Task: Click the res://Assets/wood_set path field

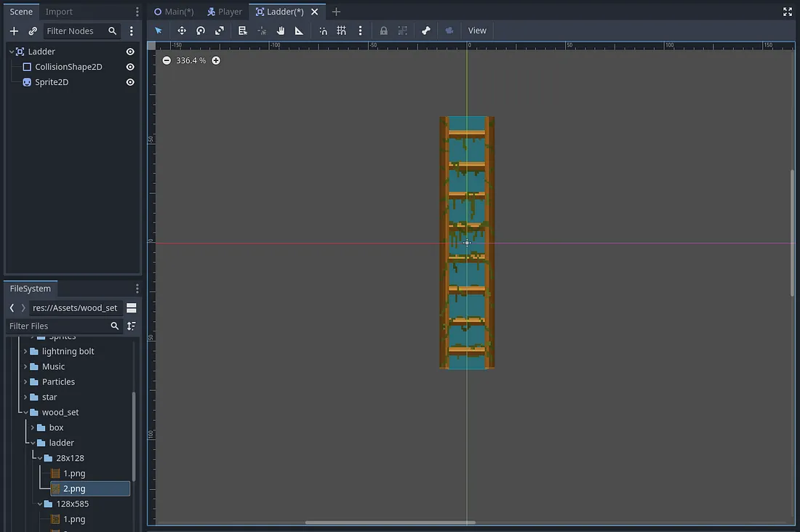Action: 76,307
